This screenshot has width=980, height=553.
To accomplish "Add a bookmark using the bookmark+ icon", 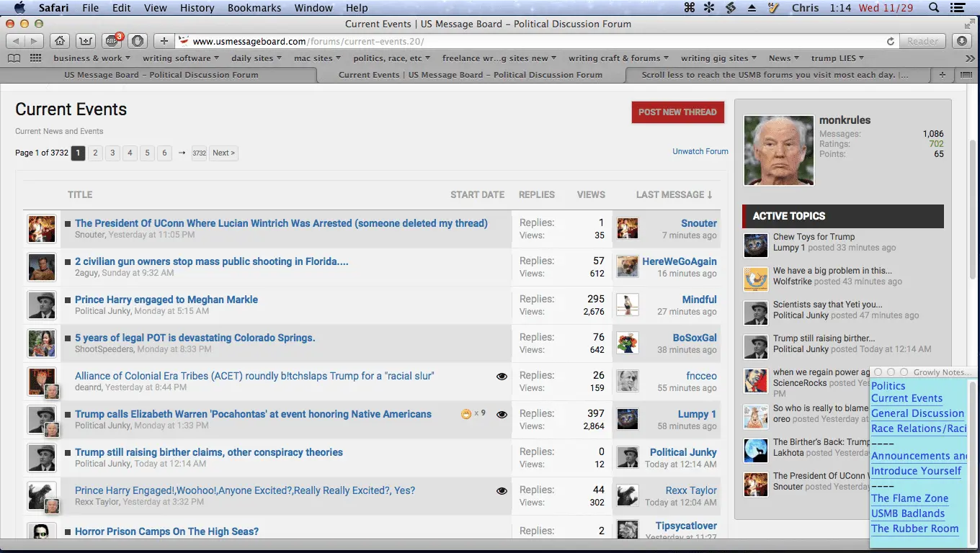I will 84,40.
